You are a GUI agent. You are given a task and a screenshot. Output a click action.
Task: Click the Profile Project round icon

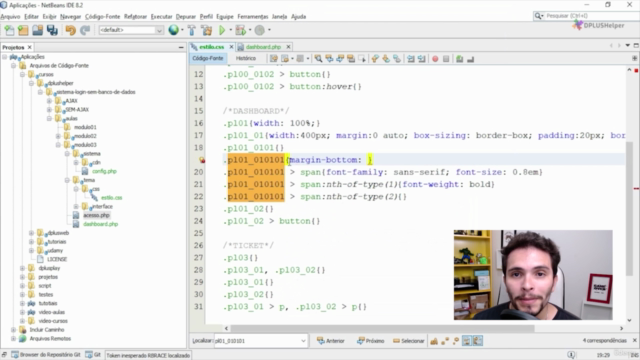pyautogui.click(x=260, y=30)
